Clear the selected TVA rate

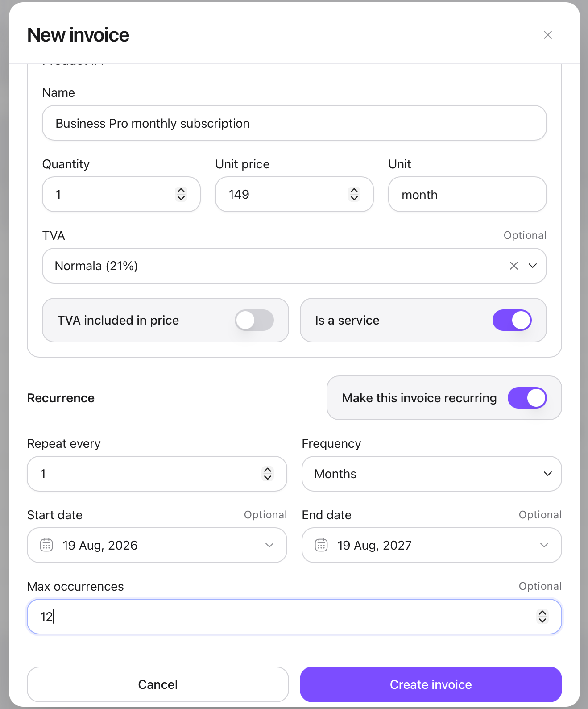(513, 266)
